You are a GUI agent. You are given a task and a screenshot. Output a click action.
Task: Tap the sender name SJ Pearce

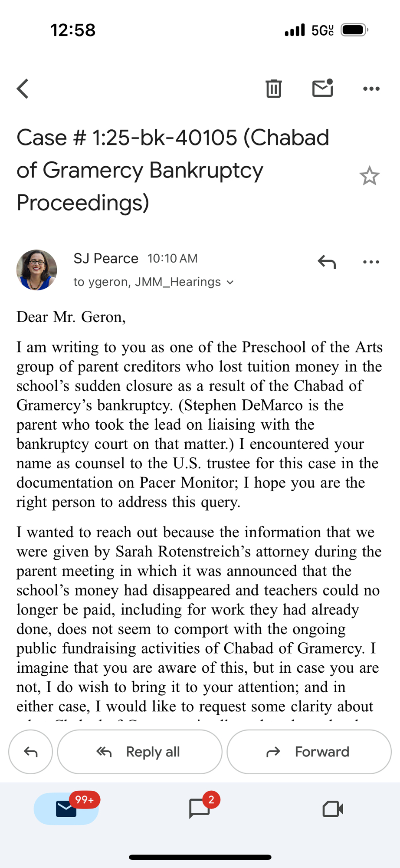click(106, 259)
